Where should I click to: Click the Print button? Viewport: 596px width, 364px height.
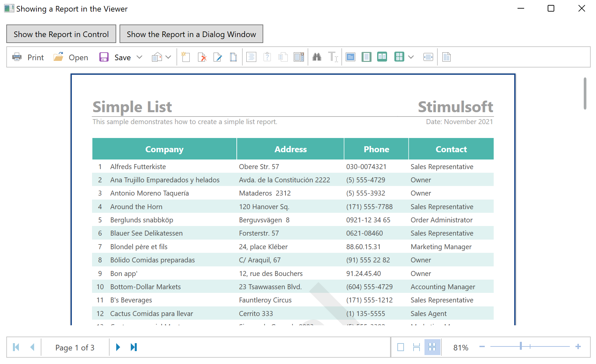click(28, 57)
